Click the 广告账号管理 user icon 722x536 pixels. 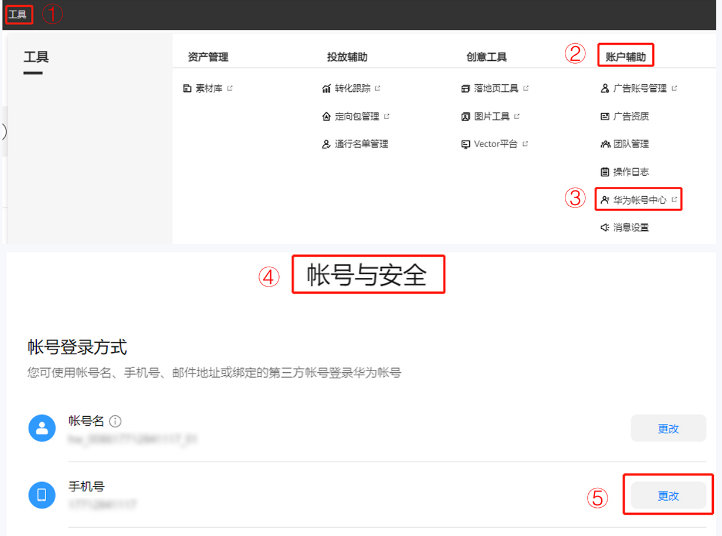pos(605,88)
